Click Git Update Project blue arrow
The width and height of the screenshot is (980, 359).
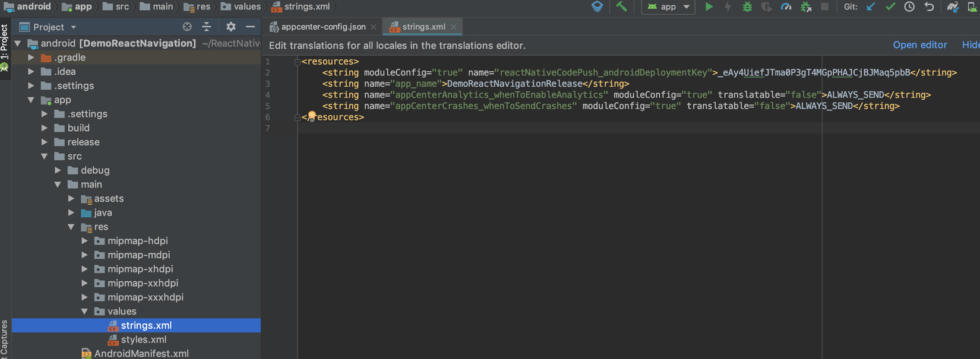[871, 7]
